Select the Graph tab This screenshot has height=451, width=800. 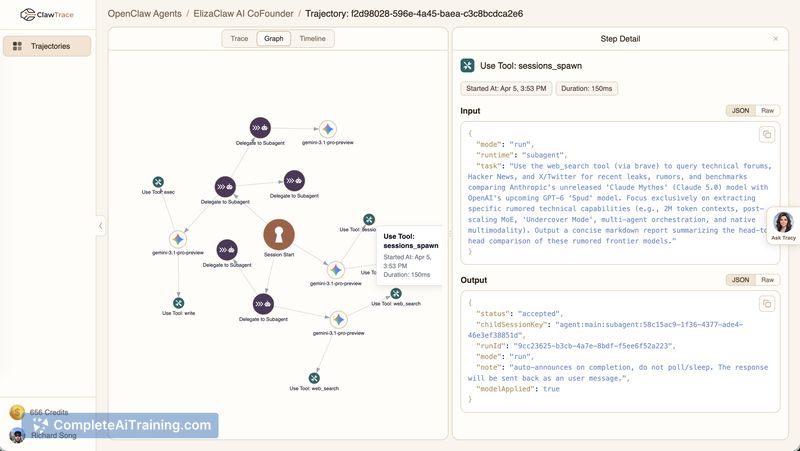tap(273, 39)
